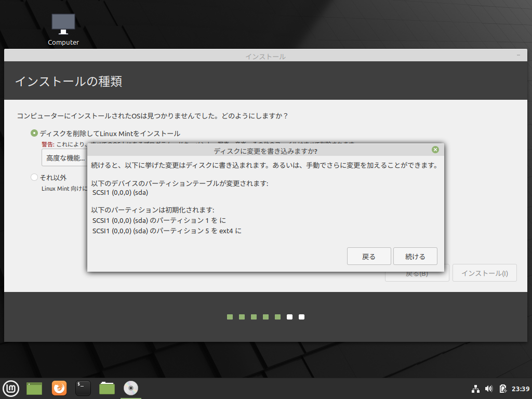This screenshot has width=532, height=399.
Task: Click the インストール(I) button in installer window
Action: point(485,273)
